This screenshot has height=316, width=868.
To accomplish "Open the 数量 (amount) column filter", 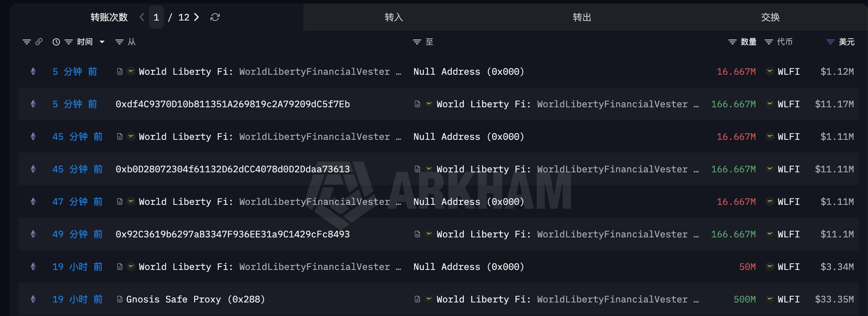I will pos(732,42).
